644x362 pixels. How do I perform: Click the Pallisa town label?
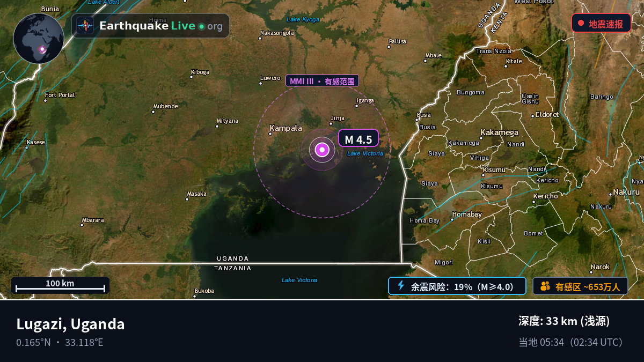pos(397,41)
